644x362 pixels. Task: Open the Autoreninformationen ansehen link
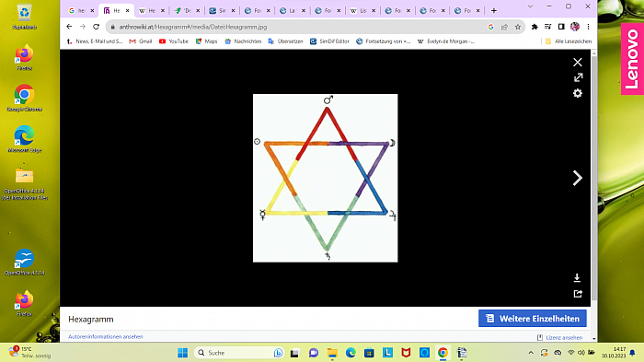(106, 336)
